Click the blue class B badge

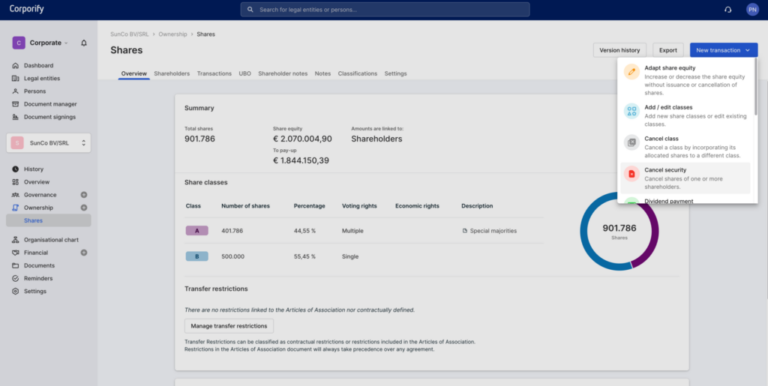(197, 256)
